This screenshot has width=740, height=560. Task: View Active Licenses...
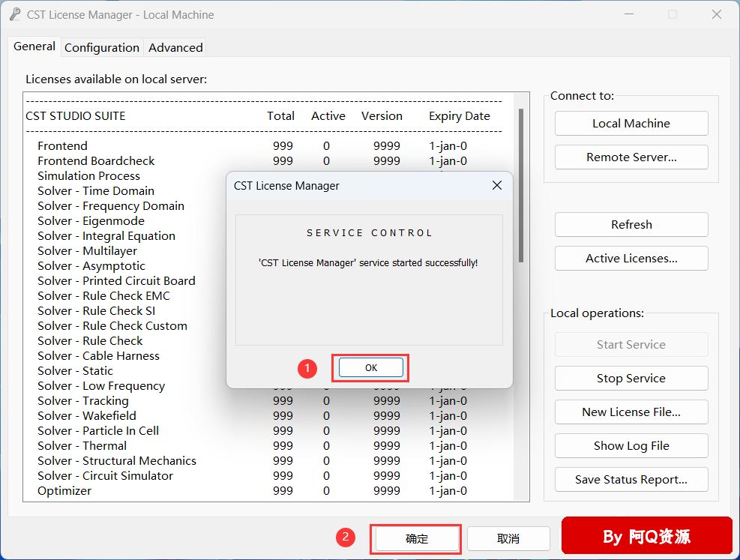[631, 259]
